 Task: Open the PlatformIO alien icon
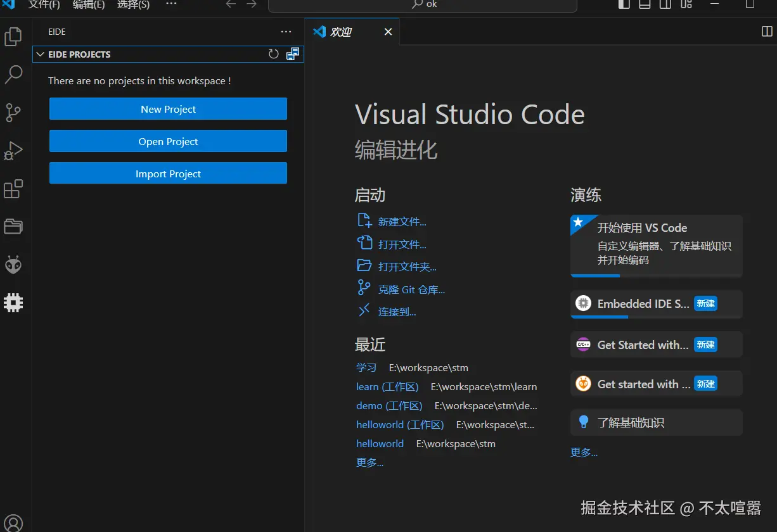click(13, 265)
